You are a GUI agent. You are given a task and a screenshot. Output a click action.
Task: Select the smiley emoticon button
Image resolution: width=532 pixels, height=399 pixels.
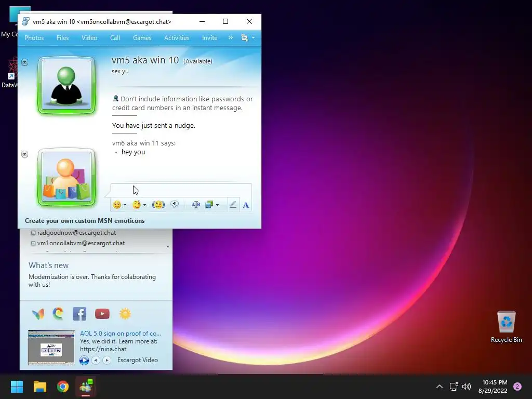(117, 205)
